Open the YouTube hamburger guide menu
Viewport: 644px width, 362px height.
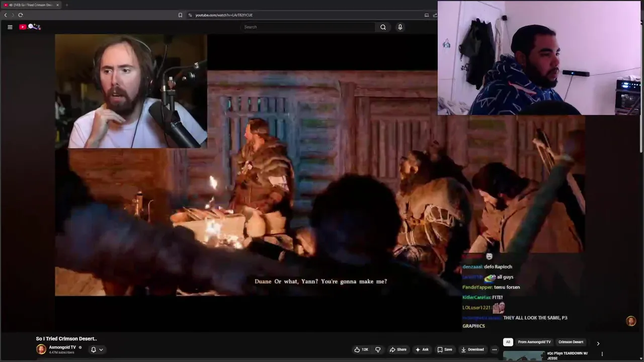[x=10, y=27]
